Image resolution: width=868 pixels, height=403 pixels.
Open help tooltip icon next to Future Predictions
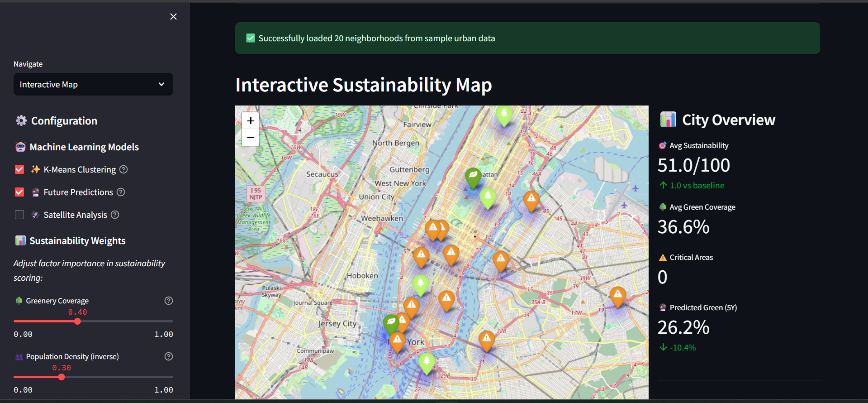[121, 192]
